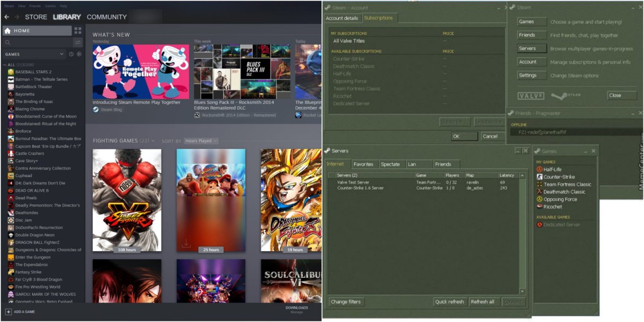Viewport: 644px width, 322px height.
Task: Switch to the Favorites tab in Servers
Action: [x=364, y=164]
